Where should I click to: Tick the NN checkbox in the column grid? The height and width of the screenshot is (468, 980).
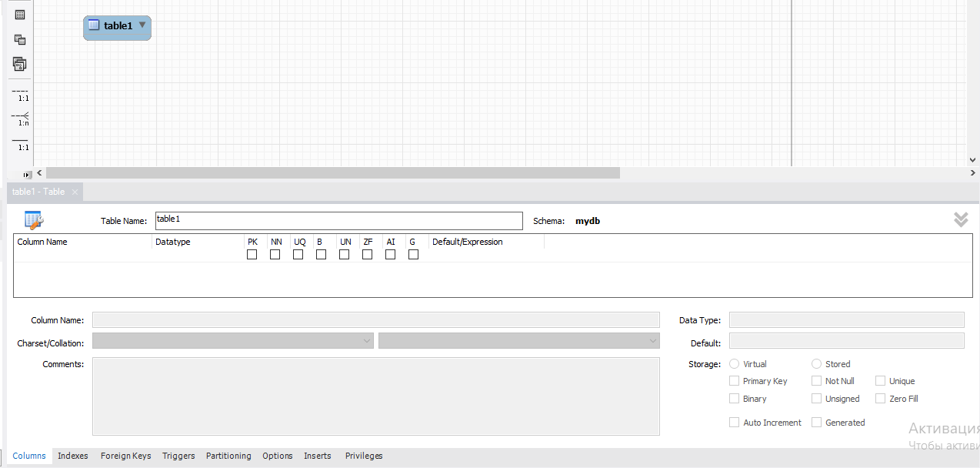coord(275,255)
